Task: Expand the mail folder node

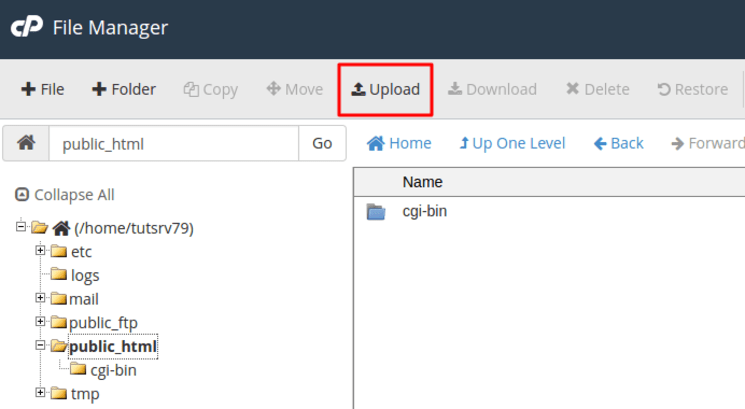Action: (40, 298)
